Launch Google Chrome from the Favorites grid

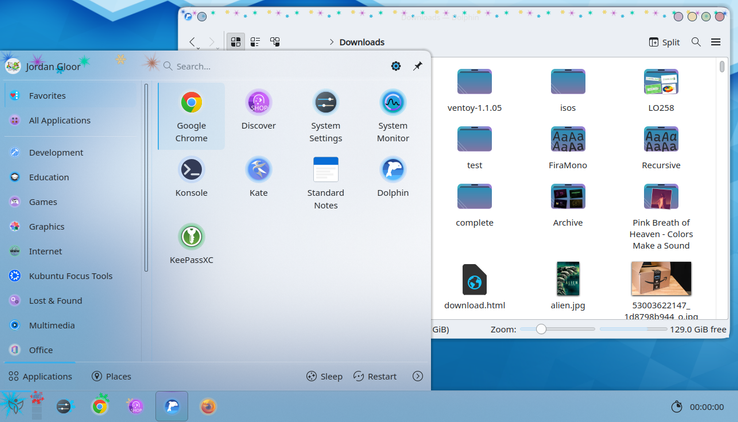point(191,116)
